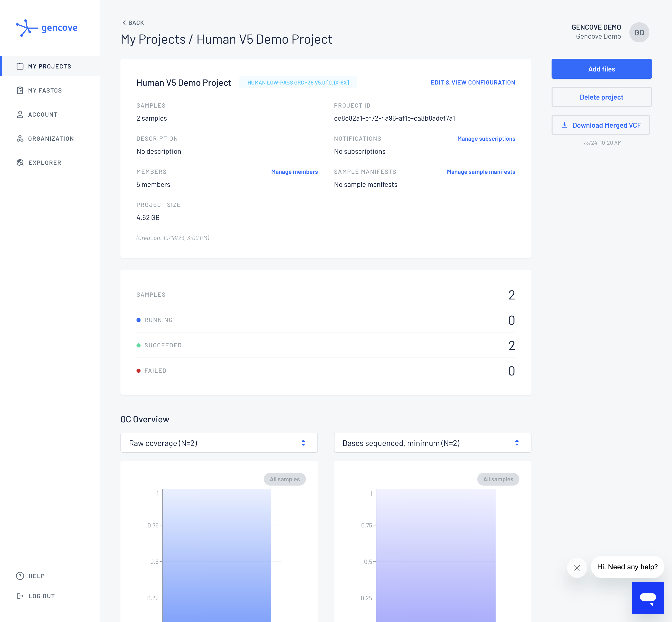The image size is (672, 622).
Task: Click the Back link
Action: (133, 23)
